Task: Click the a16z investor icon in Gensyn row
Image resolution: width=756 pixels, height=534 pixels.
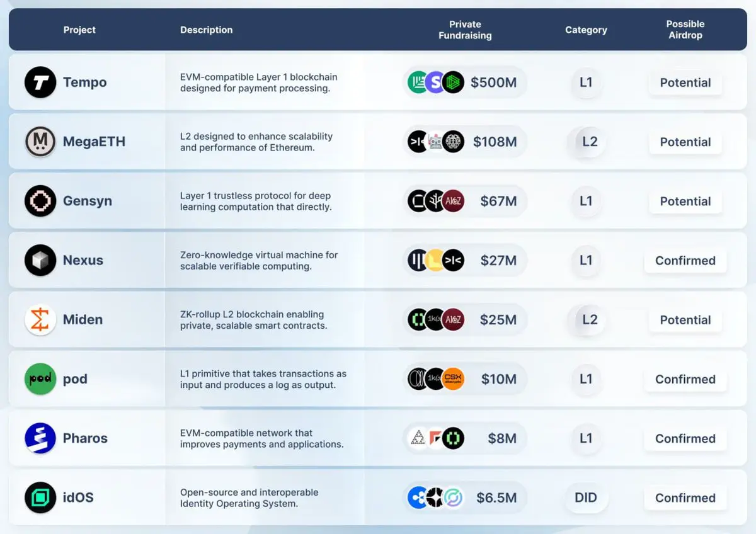Action: click(x=453, y=202)
